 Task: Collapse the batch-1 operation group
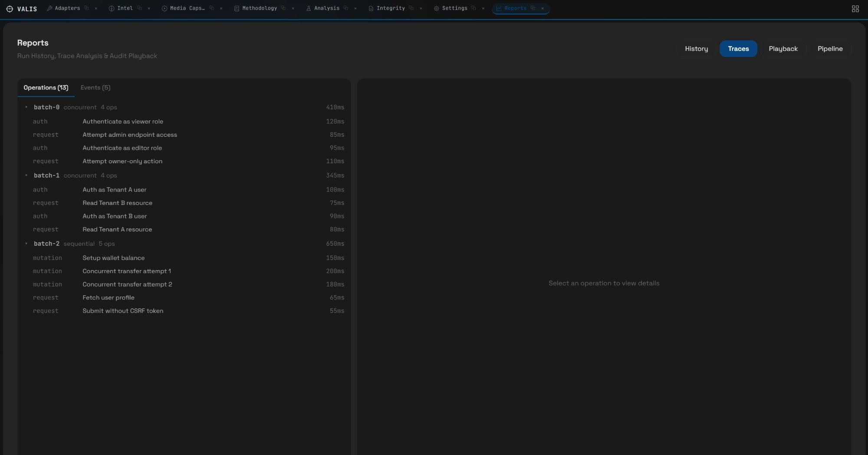pyautogui.click(x=26, y=175)
